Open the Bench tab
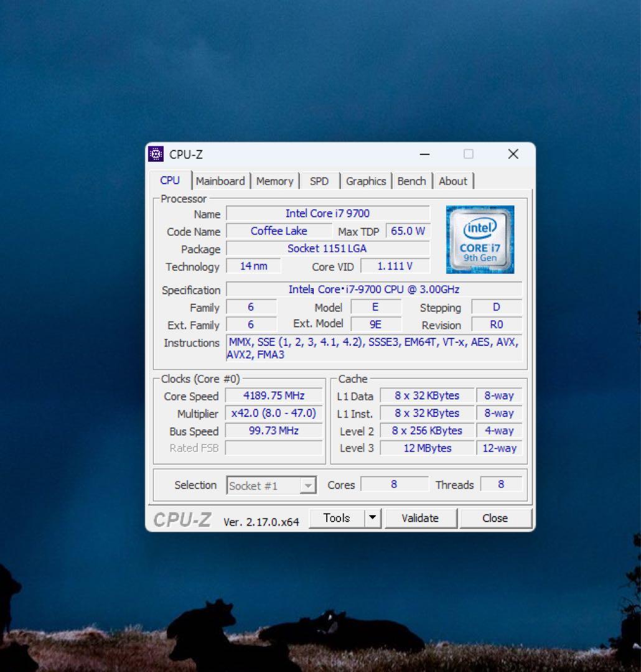This screenshot has height=672, width=641. [411, 181]
